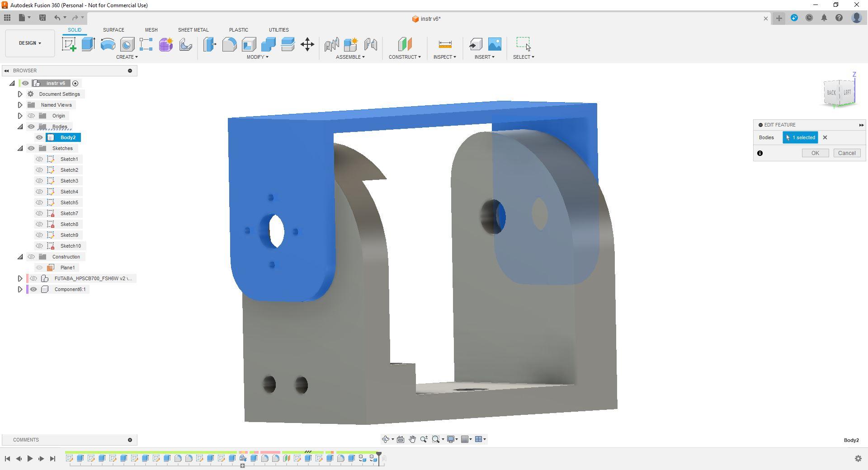Select the Offset Face tool
Image resolution: width=868 pixels, height=470 pixels.
click(x=288, y=44)
